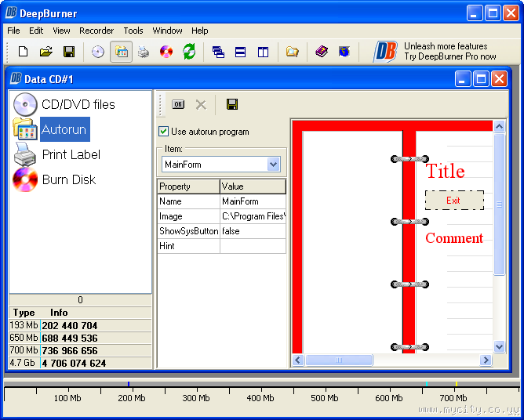Click the globe web icon
Viewport: 524px width, 420px height.
click(x=344, y=52)
